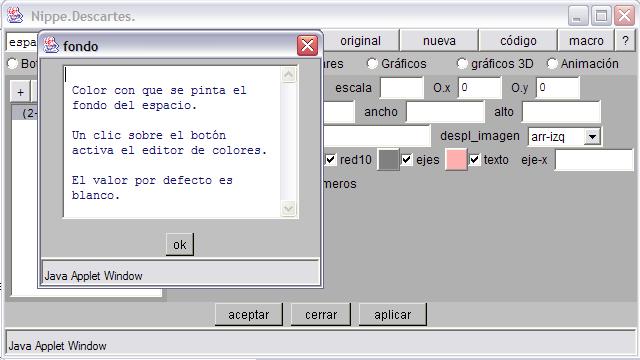640x360 pixels.
Task: Click the scroll up arrow in help text
Action: point(289,75)
